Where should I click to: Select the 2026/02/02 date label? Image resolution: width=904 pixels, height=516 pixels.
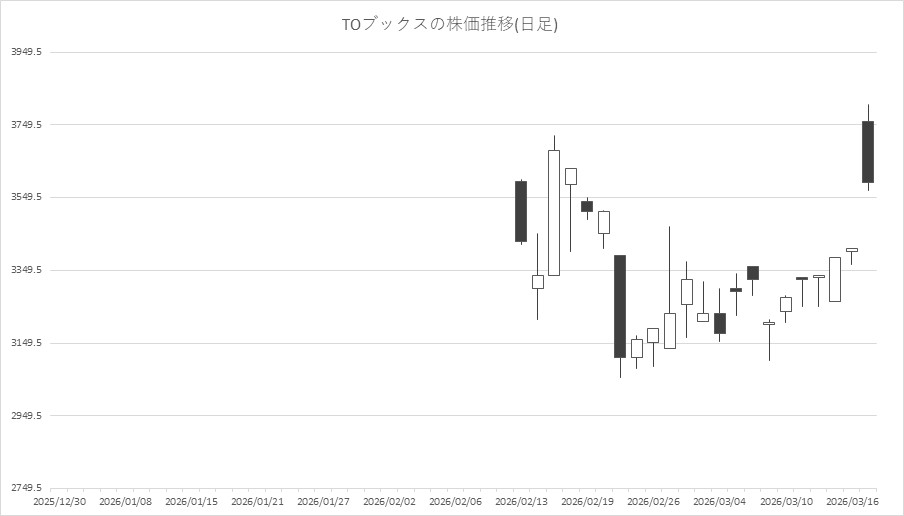[390, 501]
